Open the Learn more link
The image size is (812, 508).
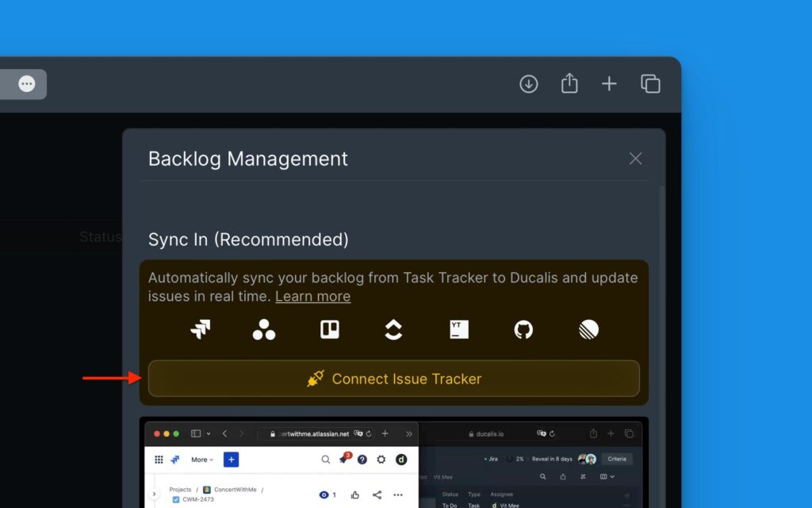click(312, 297)
